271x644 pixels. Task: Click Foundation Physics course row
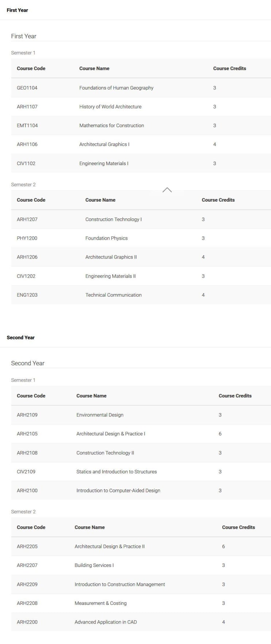pos(141,238)
